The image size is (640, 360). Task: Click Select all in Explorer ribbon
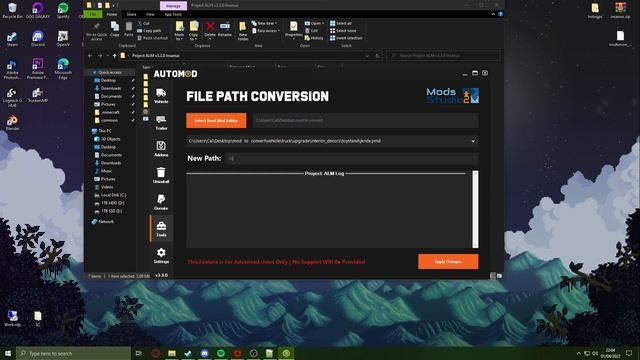pos(340,23)
